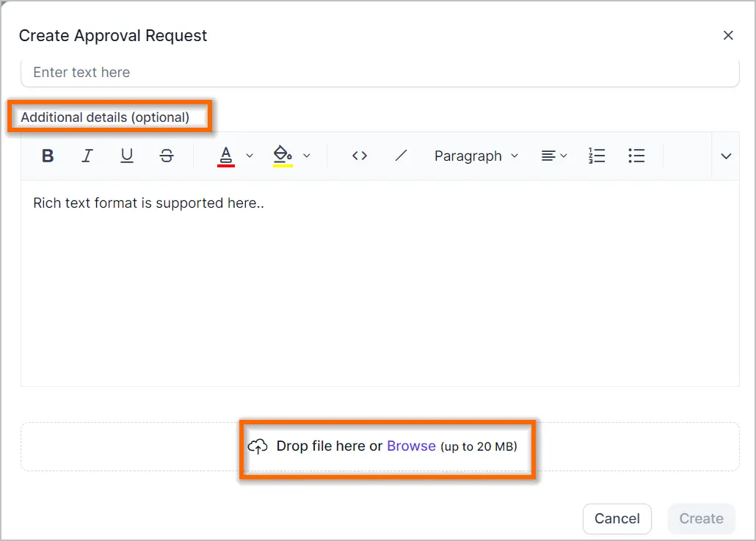The image size is (756, 541).
Task: Apply underline formatting
Action: pos(127,156)
